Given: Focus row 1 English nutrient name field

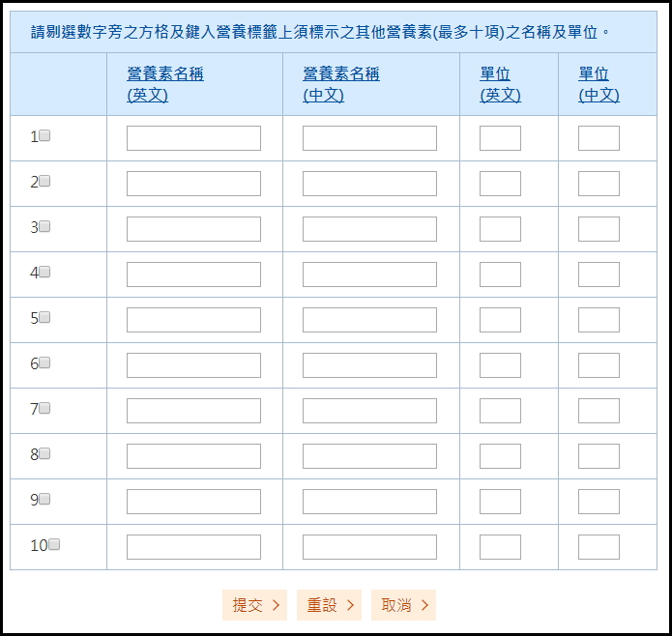Looking at the screenshot, I should pyautogui.click(x=193, y=138).
